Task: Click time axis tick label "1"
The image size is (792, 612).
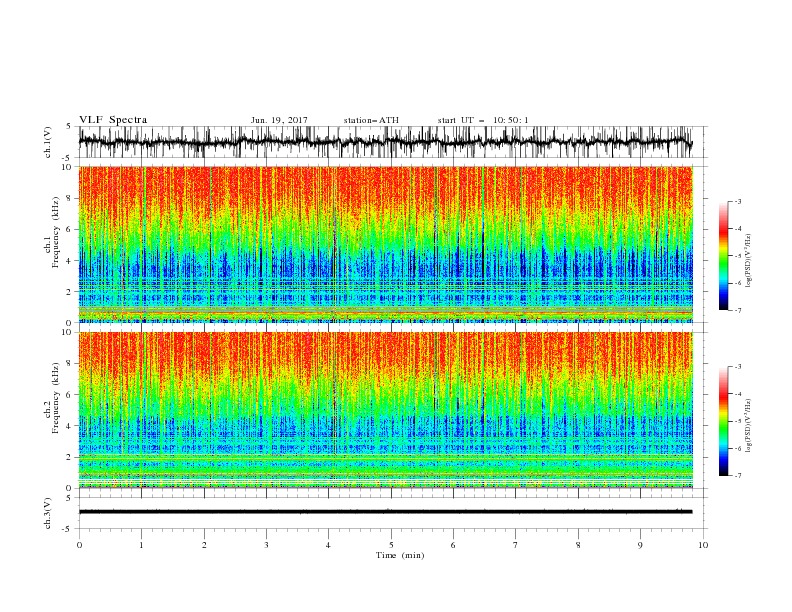Action: [x=141, y=545]
